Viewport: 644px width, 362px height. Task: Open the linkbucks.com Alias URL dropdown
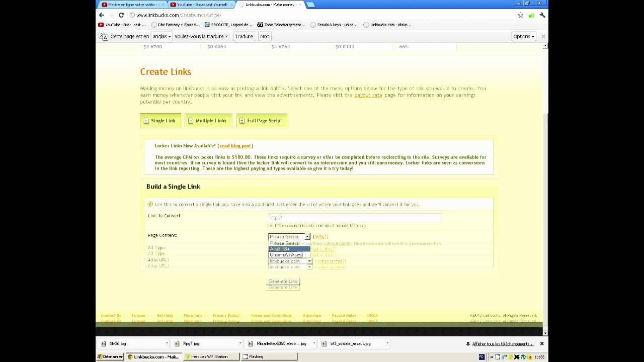[290, 261]
